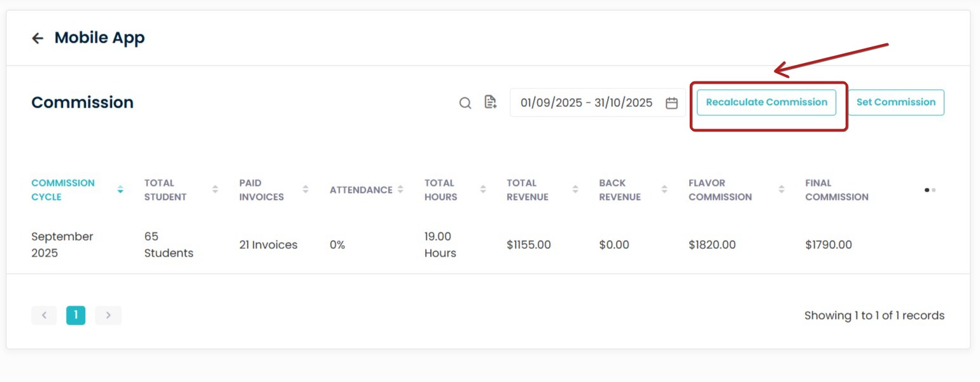
Task: Sort by Commission Cycle column
Action: point(120,190)
